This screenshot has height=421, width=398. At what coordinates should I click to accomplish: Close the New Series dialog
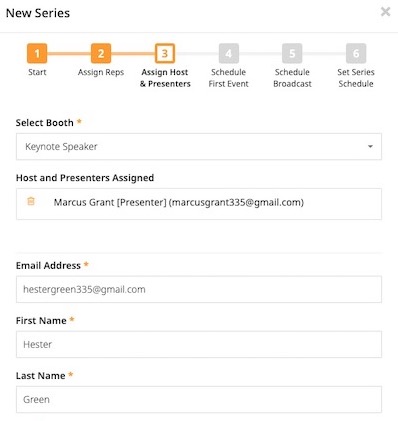(385, 12)
